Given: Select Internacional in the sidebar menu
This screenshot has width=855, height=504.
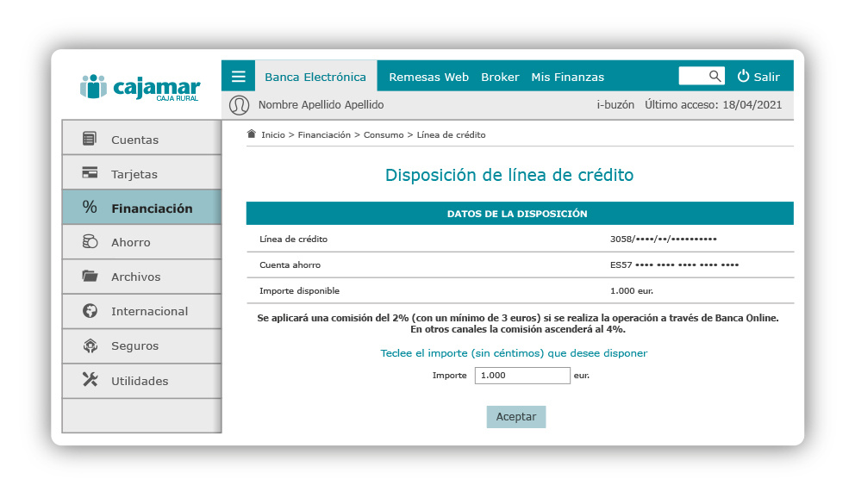Looking at the screenshot, I should (141, 311).
